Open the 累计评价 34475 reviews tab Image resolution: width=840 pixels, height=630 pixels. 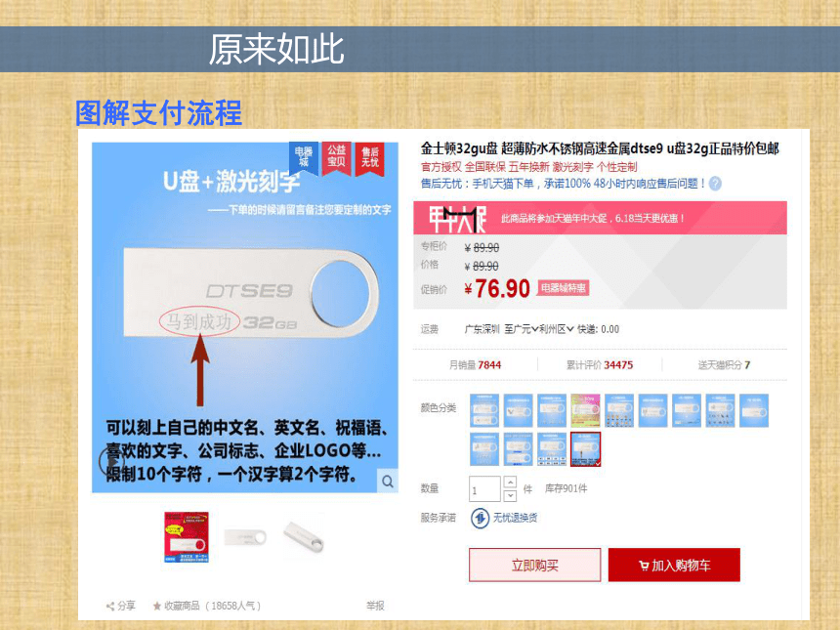click(600, 365)
